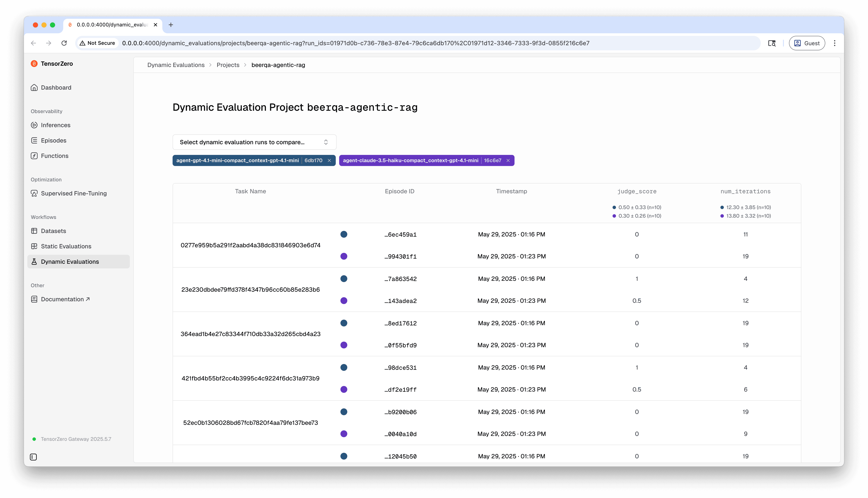Select the Episodes icon in the sidebar

(x=34, y=140)
